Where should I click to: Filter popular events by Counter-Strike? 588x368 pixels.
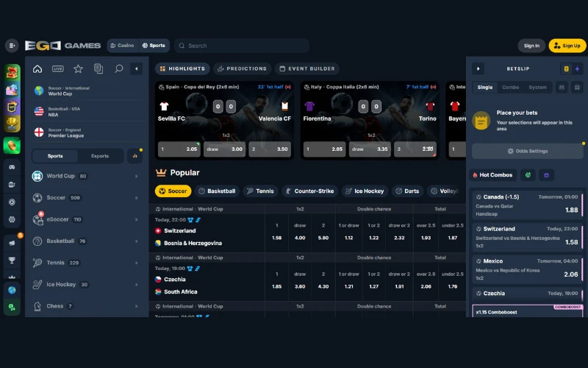click(309, 191)
